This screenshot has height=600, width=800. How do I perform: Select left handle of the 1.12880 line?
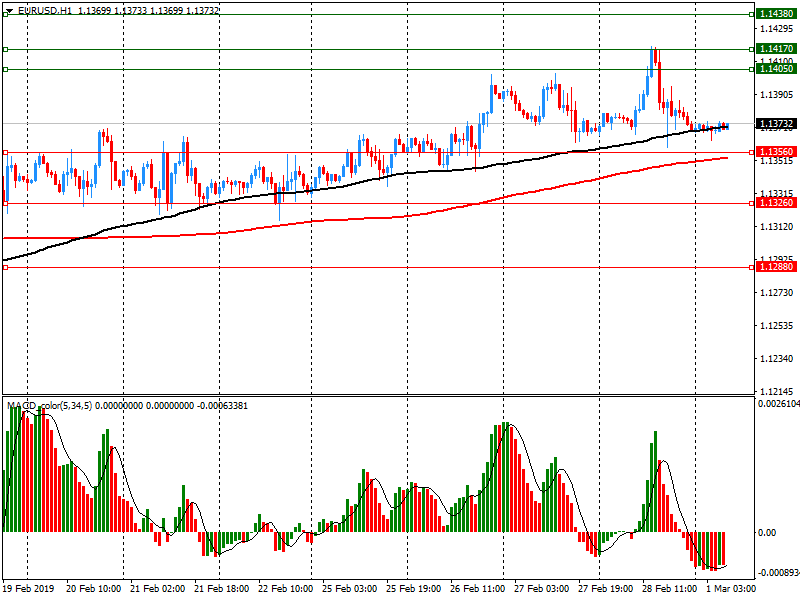[x=6, y=267]
